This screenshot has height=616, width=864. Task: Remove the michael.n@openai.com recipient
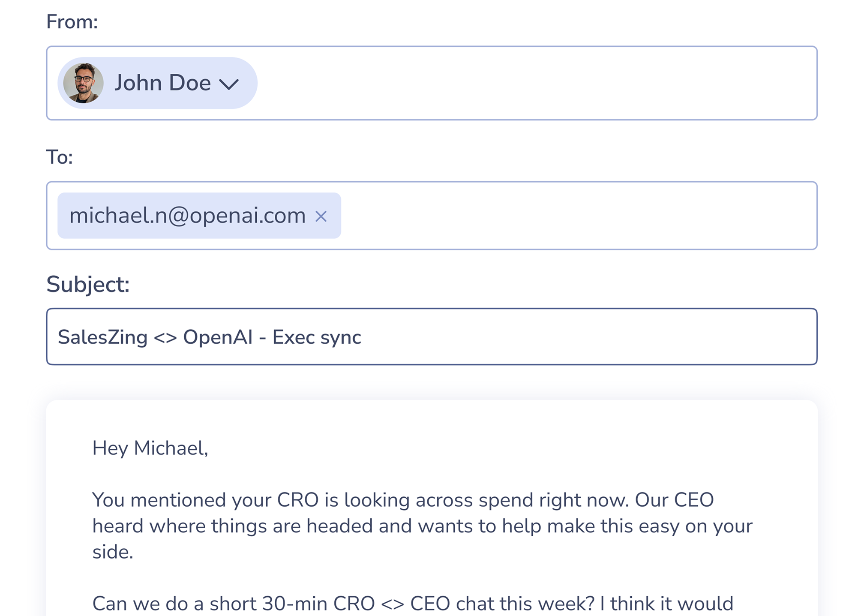[x=321, y=216]
